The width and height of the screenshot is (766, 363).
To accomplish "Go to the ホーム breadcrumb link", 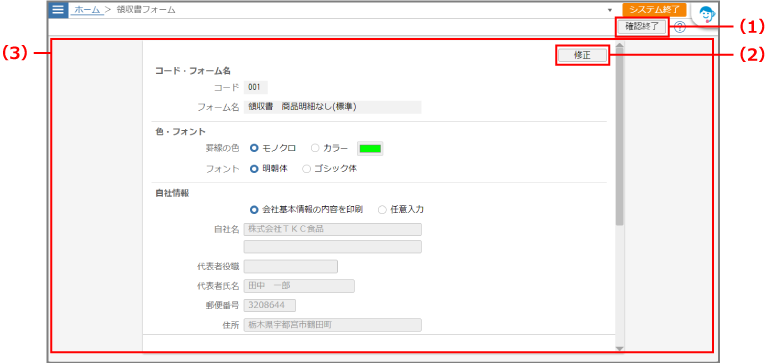I will pos(87,10).
